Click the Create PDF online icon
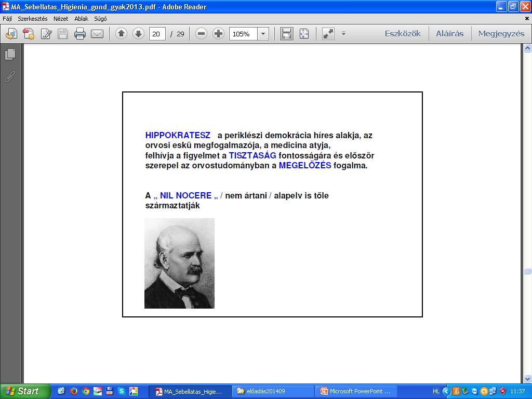The width and height of the screenshot is (532, 399). (x=29, y=34)
